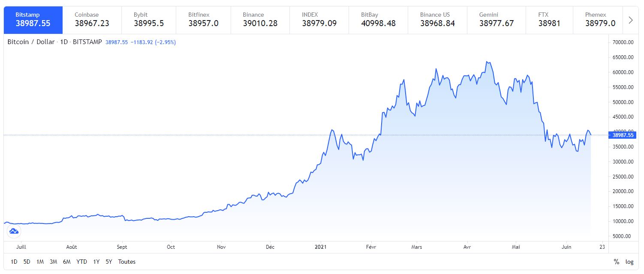This screenshot has height=274, width=644.
Task: Switch to the Coinbase price tab
Action: (92, 20)
